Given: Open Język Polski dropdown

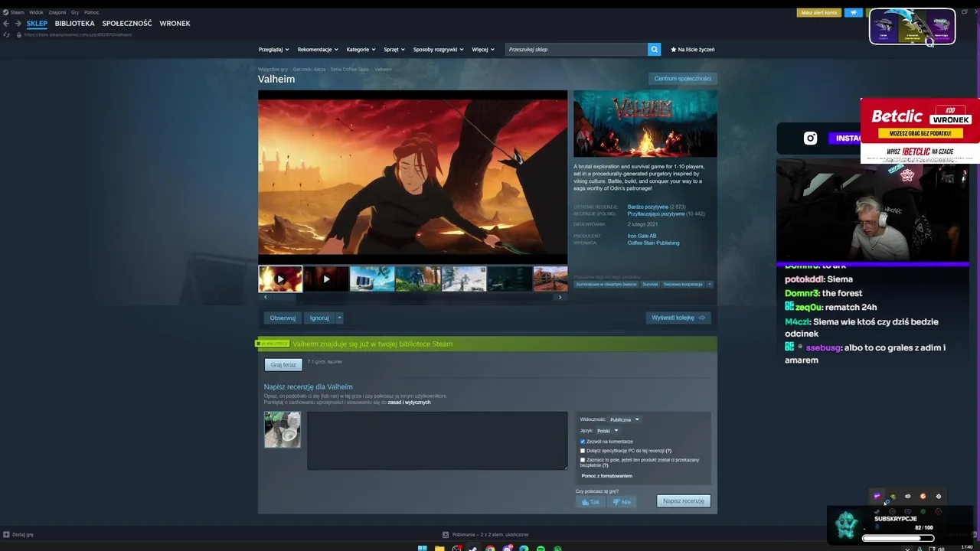Looking at the screenshot, I should (607, 430).
